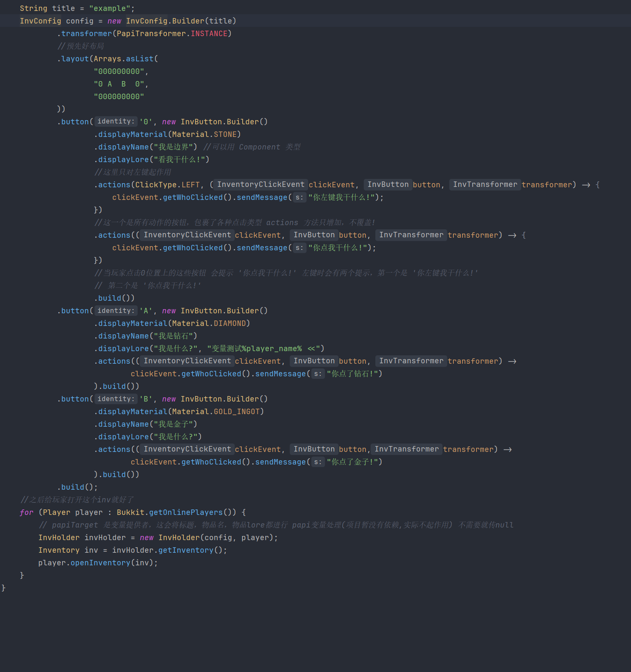Click the openInventory method call
Screen dimensions: 631x672
100,563
